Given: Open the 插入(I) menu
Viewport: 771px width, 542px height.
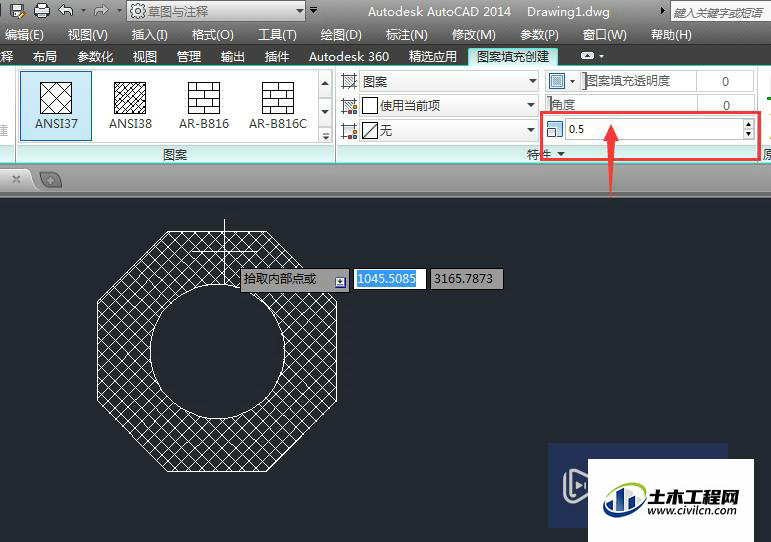Looking at the screenshot, I should 149,35.
